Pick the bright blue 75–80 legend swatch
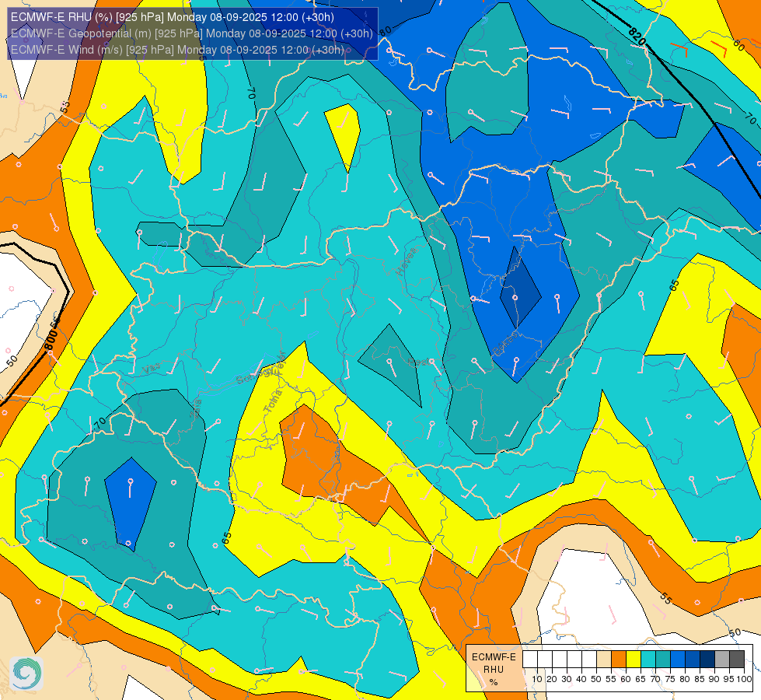This screenshot has height=700, width=761. pyautogui.click(x=678, y=659)
